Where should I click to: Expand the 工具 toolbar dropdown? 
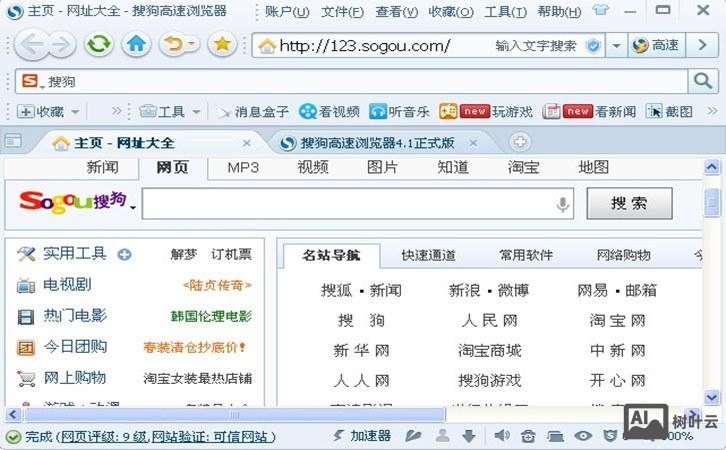point(196,112)
